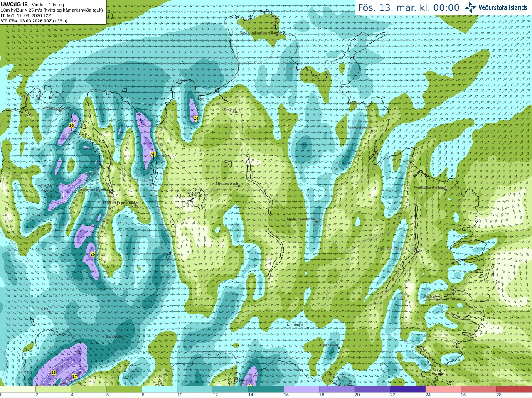Image resolution: width=532 pixels, height=398 pixels.
Task: Click the Akureyrarflugvöllur station label
Action: pyautogui.click(x=94, y=189)
